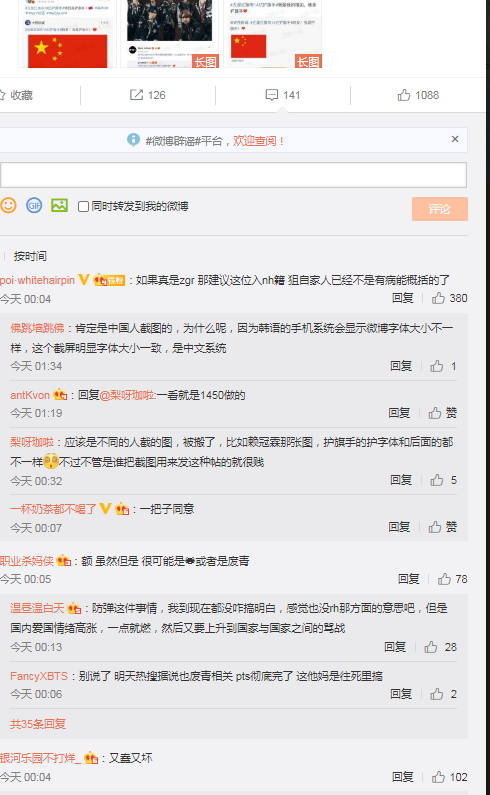Click the orange 评论 submit button
490x795 pixels.
[440, 209]
